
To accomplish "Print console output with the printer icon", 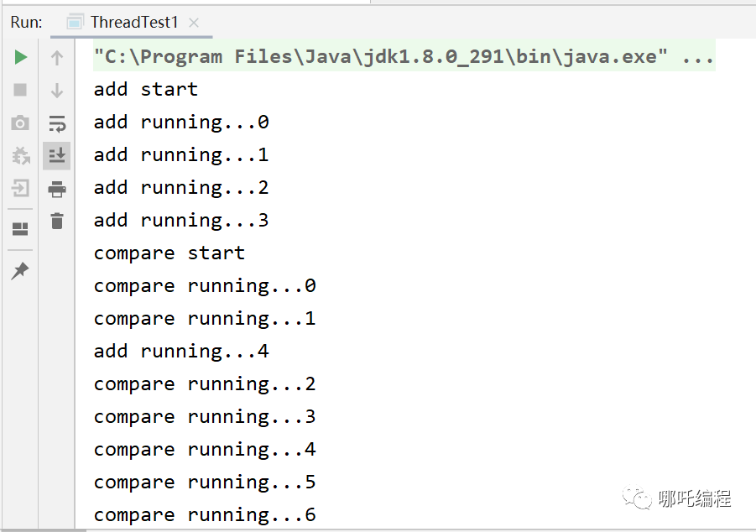I will point(57,189).
